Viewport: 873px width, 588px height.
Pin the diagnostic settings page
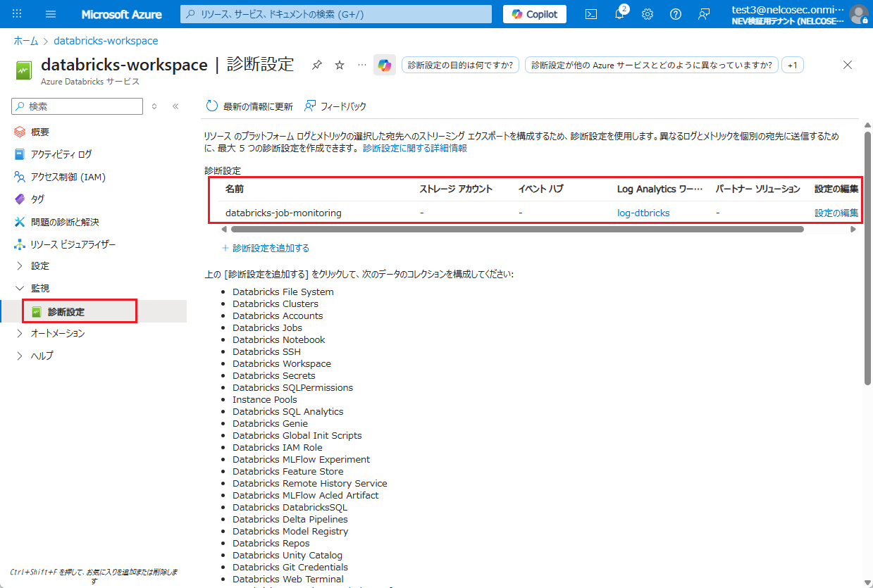(317, 65)
